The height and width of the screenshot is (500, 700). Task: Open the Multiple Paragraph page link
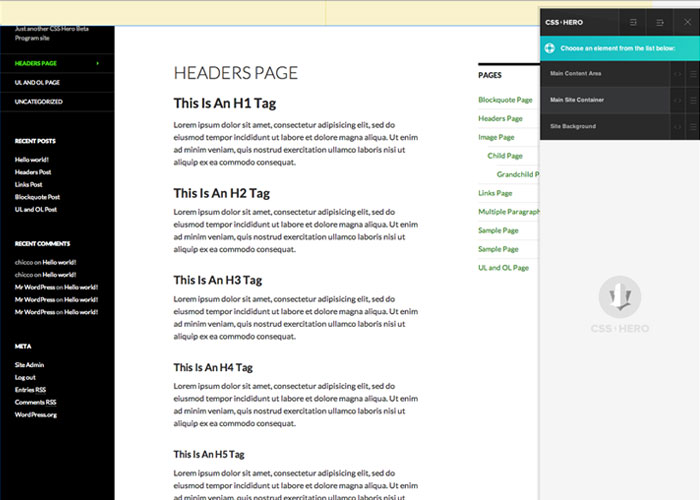[508, 212]
